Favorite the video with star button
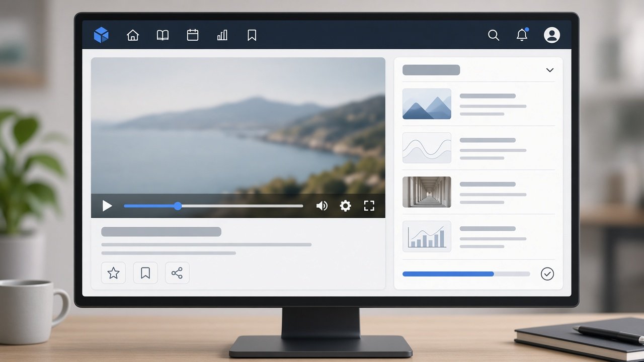644x362 pixels. coord(114,273)
